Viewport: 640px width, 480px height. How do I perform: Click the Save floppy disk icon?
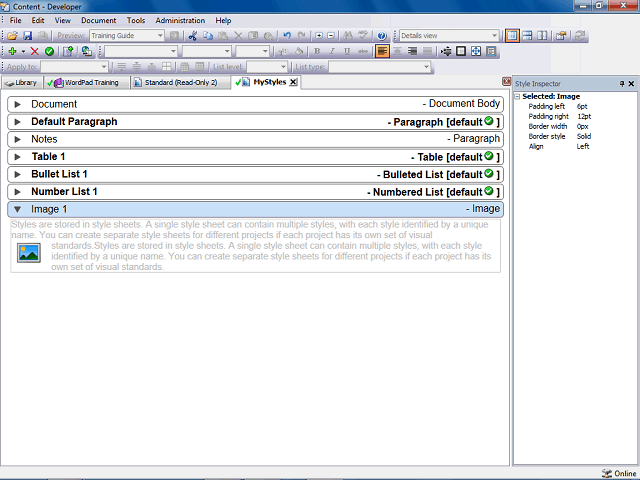(27, 36)
